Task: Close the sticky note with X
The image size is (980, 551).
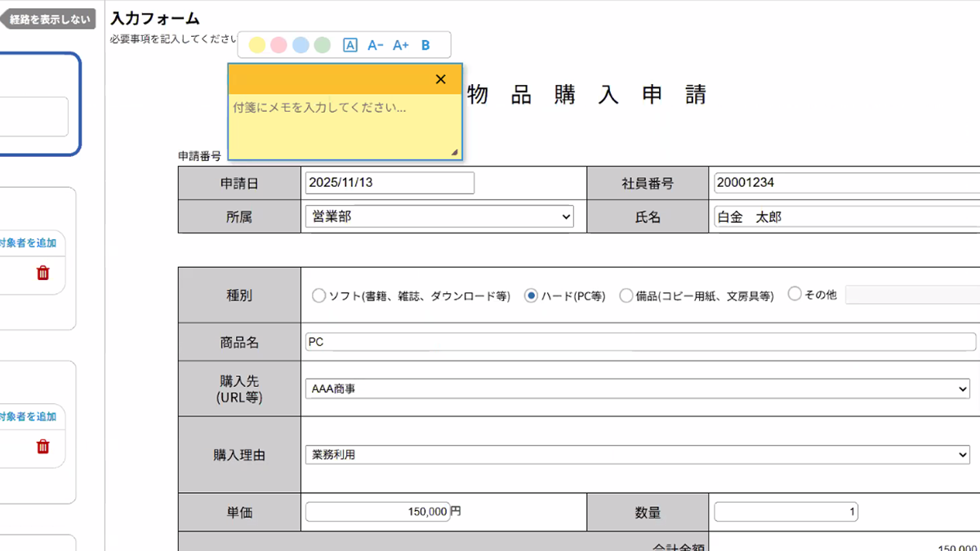Action: [441, 79]
